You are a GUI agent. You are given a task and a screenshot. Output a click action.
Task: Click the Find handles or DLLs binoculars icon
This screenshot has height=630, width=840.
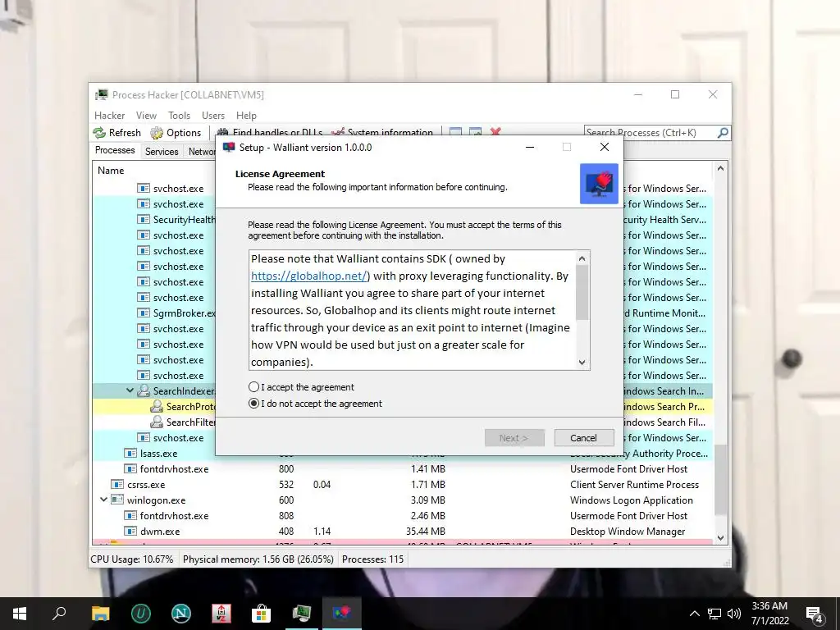(x=221, y=131)
